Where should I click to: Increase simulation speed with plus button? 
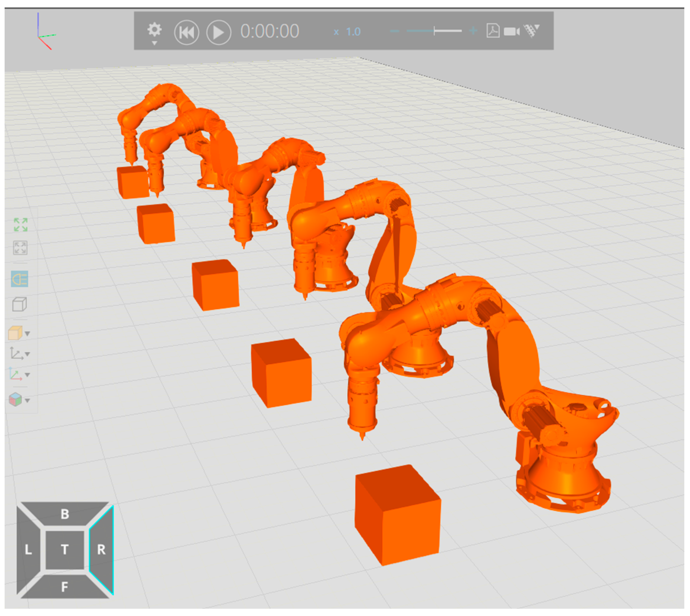point(473,31)
